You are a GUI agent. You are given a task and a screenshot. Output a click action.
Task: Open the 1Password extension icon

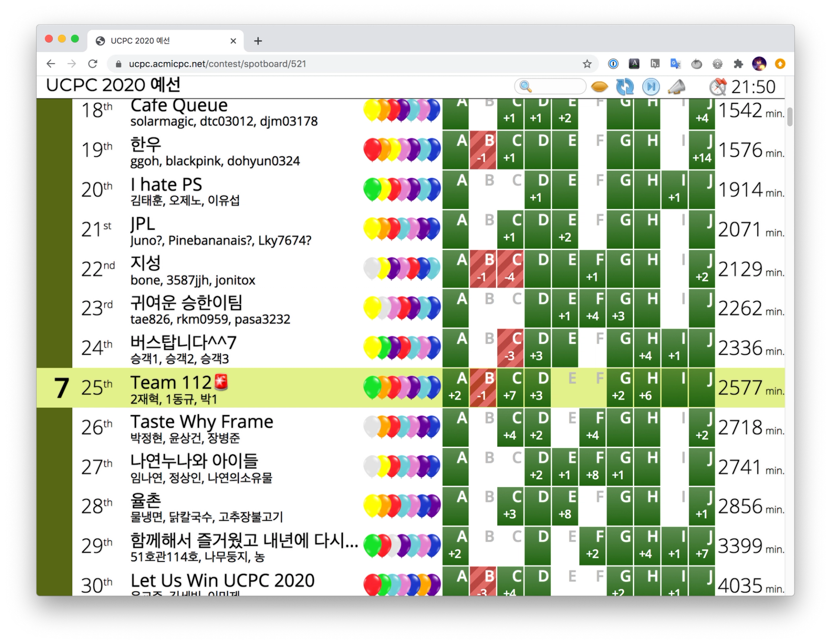pos(613,64)
